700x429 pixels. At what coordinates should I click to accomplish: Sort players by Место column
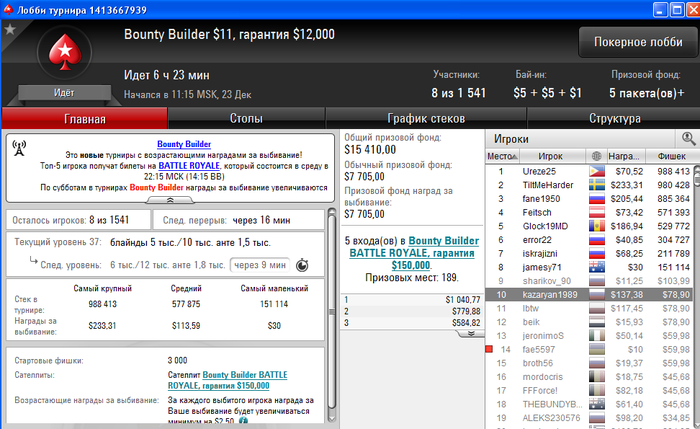pos(502,156)
